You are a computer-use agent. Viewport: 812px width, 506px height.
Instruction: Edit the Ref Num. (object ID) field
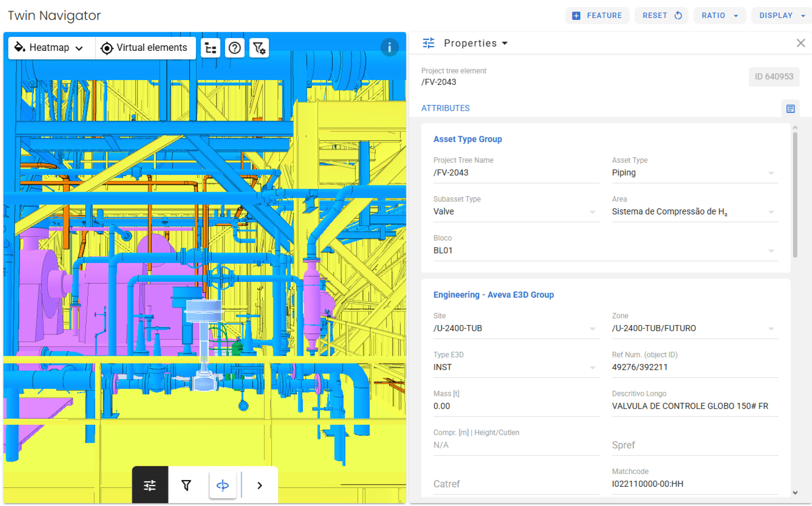tap(695, 367)
